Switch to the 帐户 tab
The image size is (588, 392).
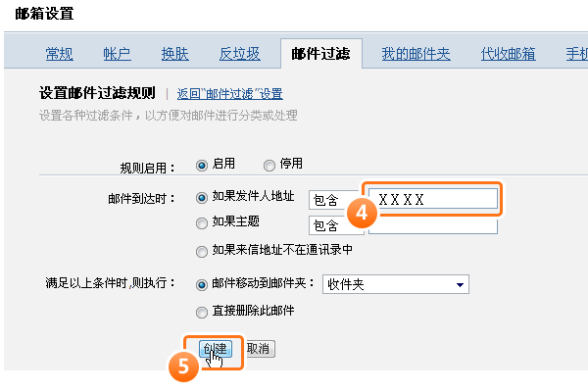117,54
